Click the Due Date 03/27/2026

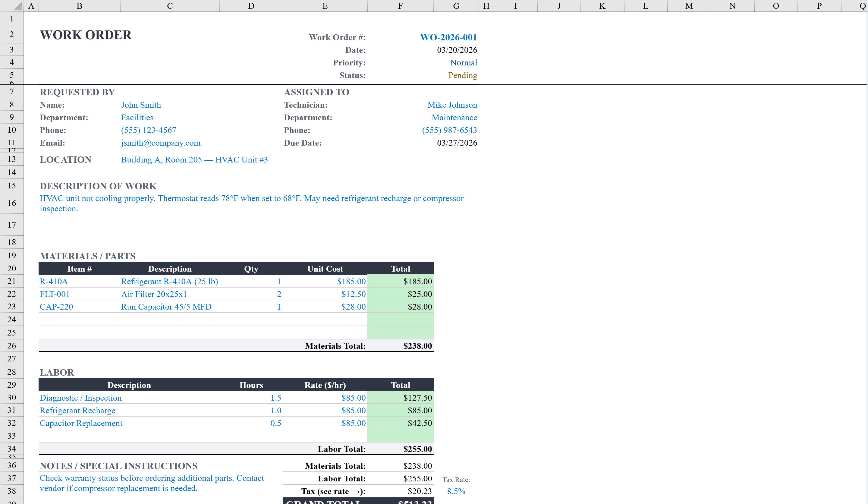457,143
